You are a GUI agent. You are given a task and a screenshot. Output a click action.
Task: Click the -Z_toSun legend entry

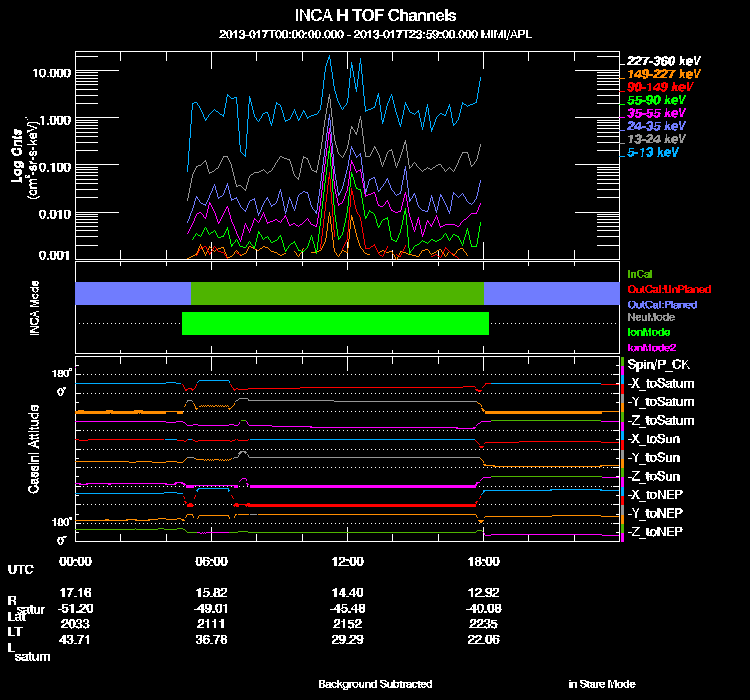pos(655,476)
